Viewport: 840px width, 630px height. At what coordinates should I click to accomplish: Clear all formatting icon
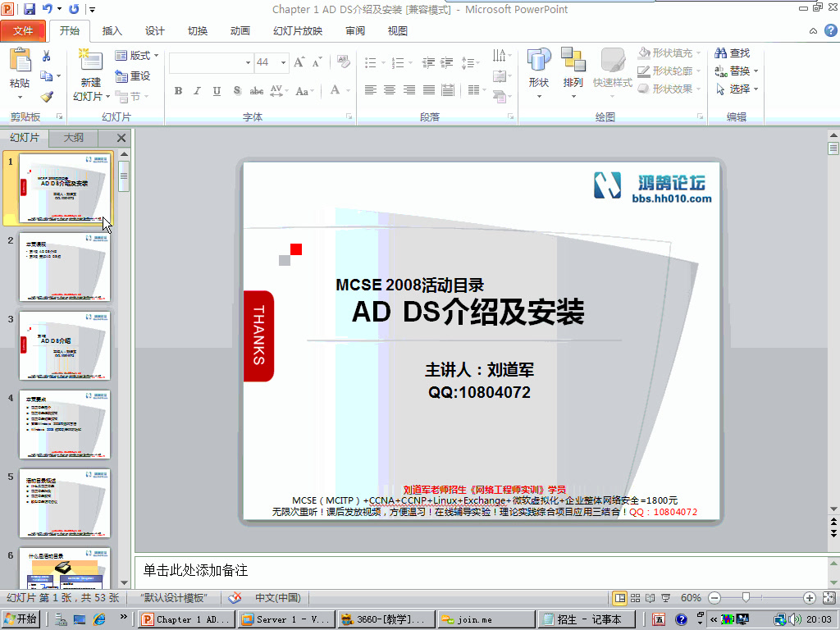pos(344,62)
